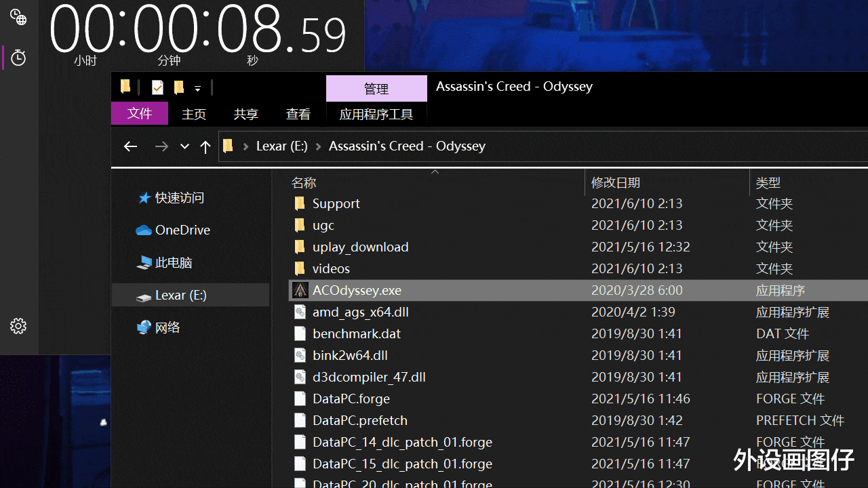The height and width of the screenshot is (488, 868).
Task: Select the videos folder icon
Action: pos(300,268)
